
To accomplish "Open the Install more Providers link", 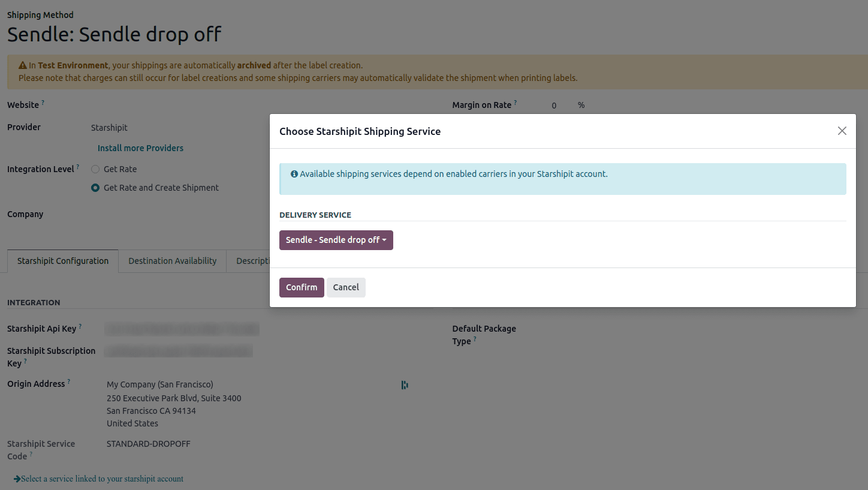I will coord(140,148).
